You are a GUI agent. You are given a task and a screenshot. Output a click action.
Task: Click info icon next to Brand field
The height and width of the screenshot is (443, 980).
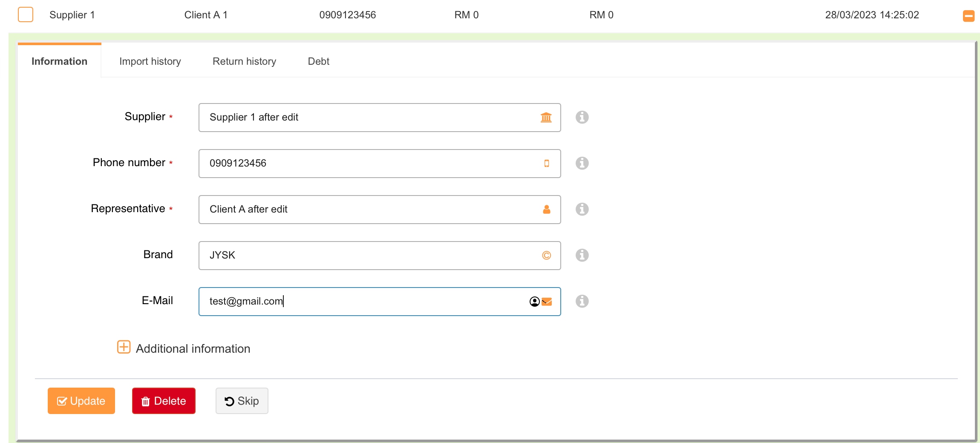pos(582,255)
